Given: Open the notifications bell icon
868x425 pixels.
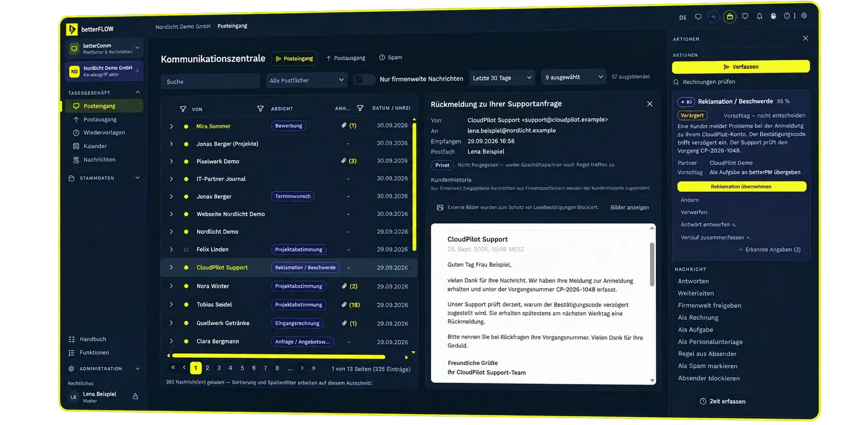Looking at the screenshot, I should pos(759,16).
